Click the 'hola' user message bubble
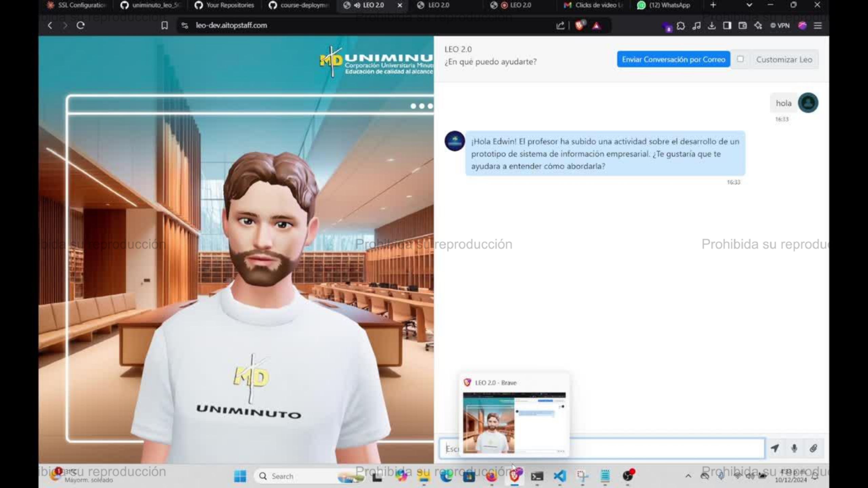This screenshot has width=868, height=488. tap(784, 103)
